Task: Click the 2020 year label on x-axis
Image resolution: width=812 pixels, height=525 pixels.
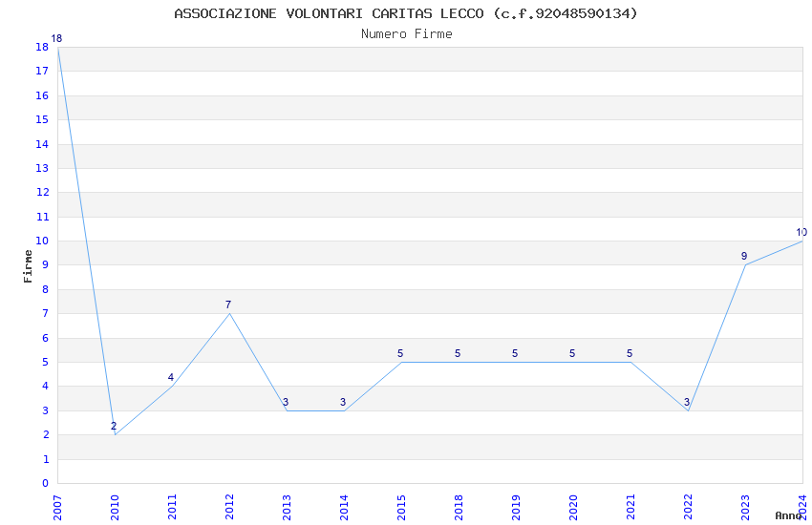Action: point(573,508)
